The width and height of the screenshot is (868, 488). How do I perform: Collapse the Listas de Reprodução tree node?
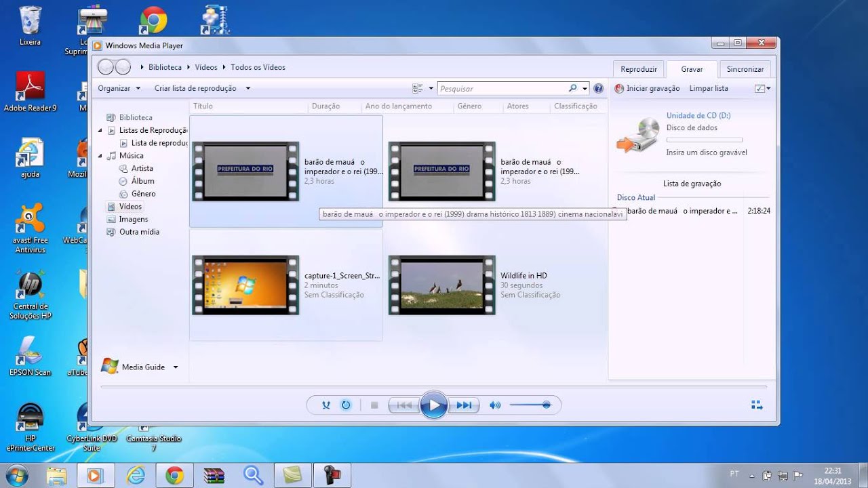point(101,130)
